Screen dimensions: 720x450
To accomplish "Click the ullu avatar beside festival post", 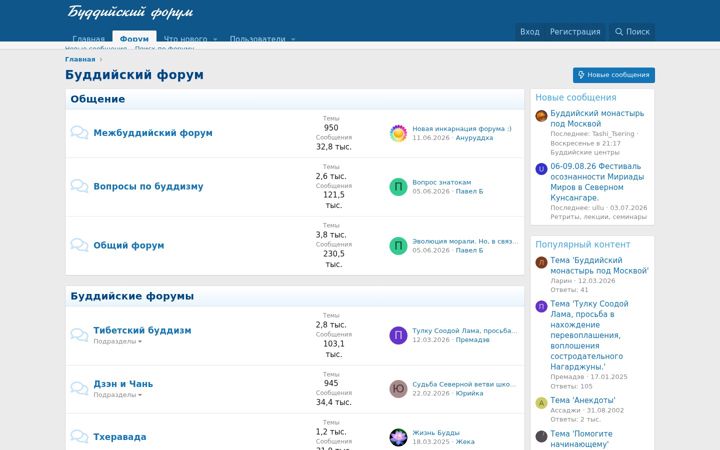I will [x=541, y=169].
